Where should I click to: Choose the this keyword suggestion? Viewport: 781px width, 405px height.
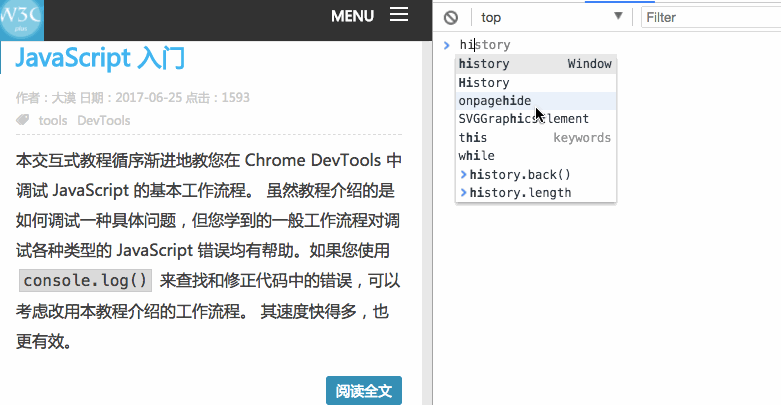pos(536,137)
